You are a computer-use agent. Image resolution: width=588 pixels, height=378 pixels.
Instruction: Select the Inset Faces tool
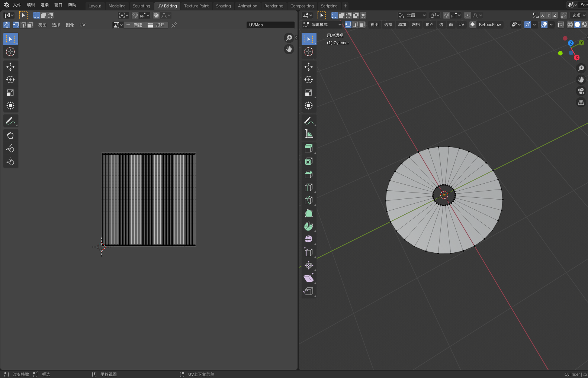click(x=308, y=161)
